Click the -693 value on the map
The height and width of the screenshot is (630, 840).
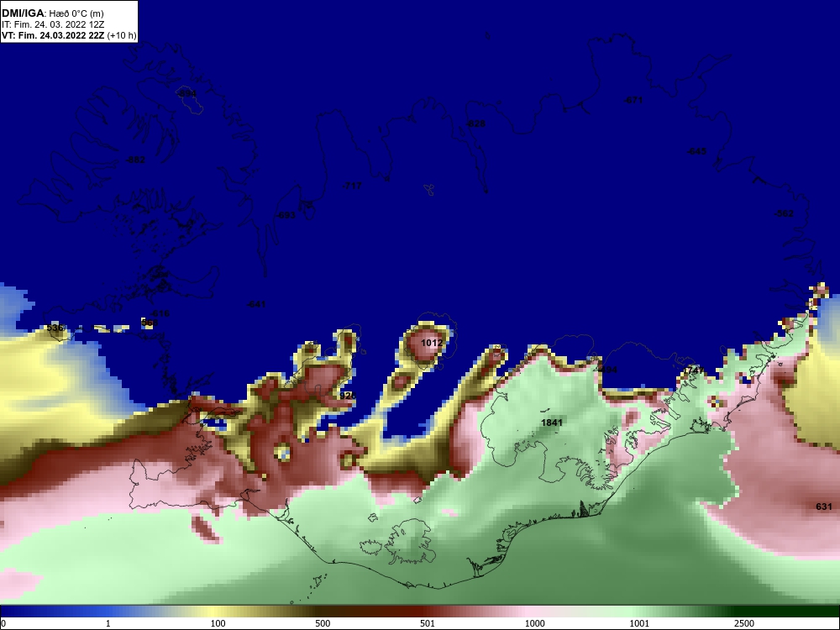click(x=286, y=215)
